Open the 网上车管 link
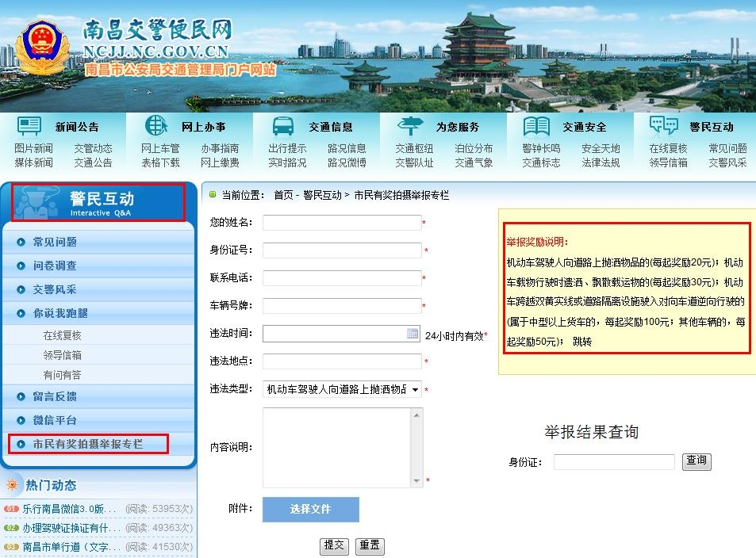The width and height of the screenshot is (756, 558). pos(160,148)
